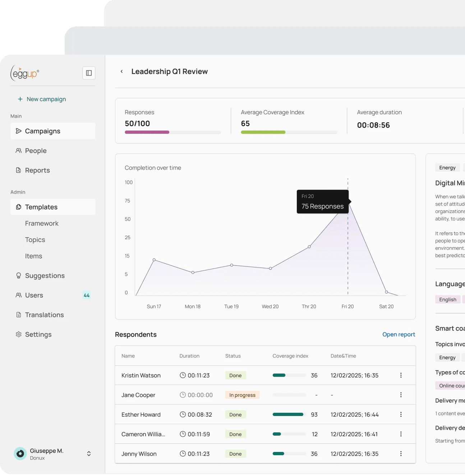Open the respondents report link
465x476 pixels.
pyautogui.click(x=399, y=334)
